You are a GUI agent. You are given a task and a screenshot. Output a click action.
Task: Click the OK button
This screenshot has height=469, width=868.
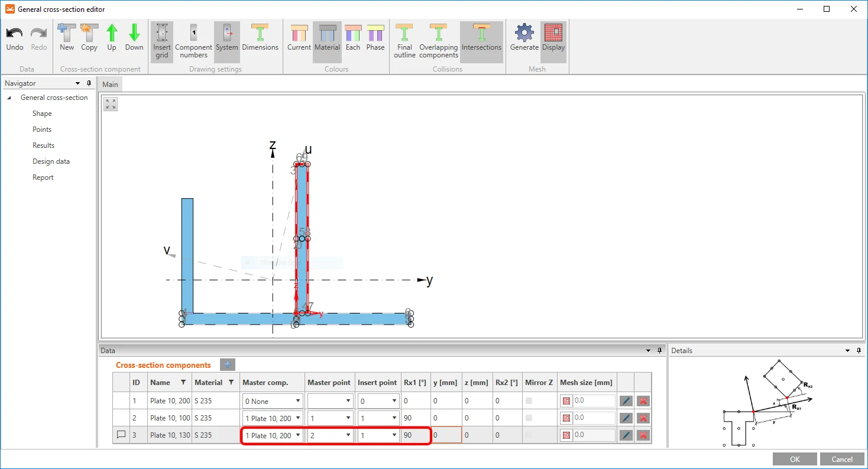click(795, 459)
